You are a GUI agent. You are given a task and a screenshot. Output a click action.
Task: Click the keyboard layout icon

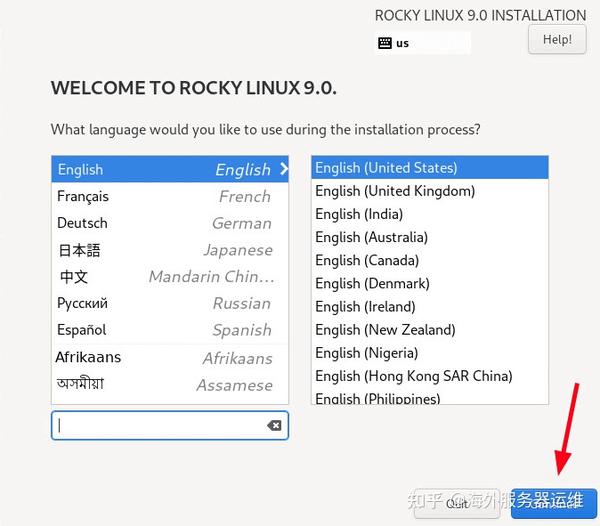(x=385, y=43)
